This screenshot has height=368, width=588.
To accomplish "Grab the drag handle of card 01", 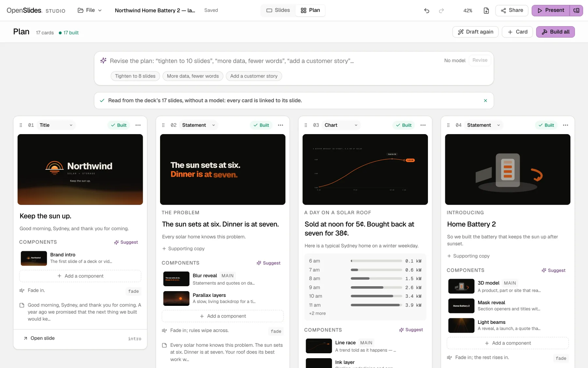I will (x=21, y=125).
